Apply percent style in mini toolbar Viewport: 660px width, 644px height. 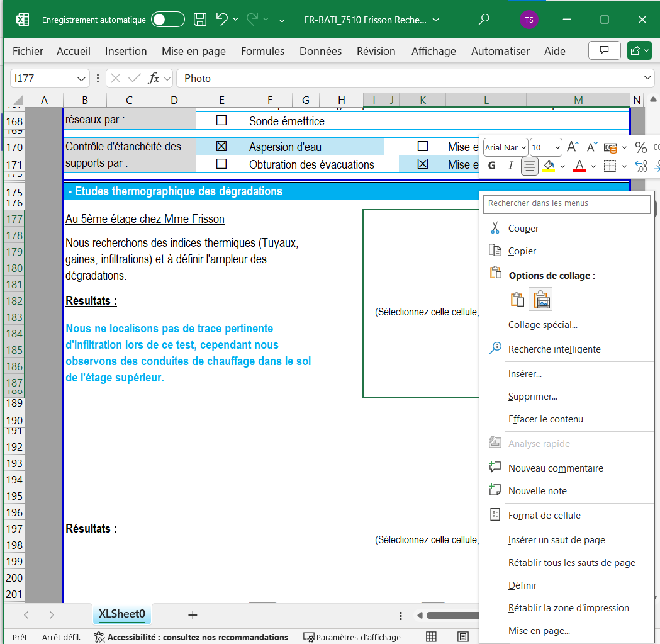(640, 147)
